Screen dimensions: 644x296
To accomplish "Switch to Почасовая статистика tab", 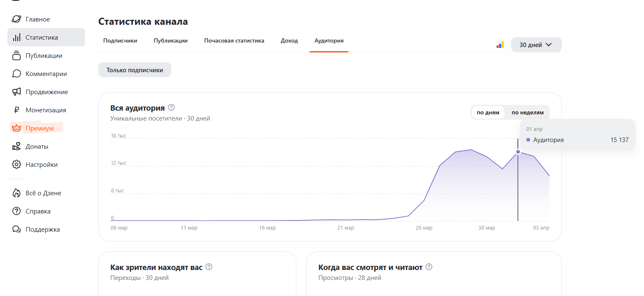I will (x=234, y=40).
